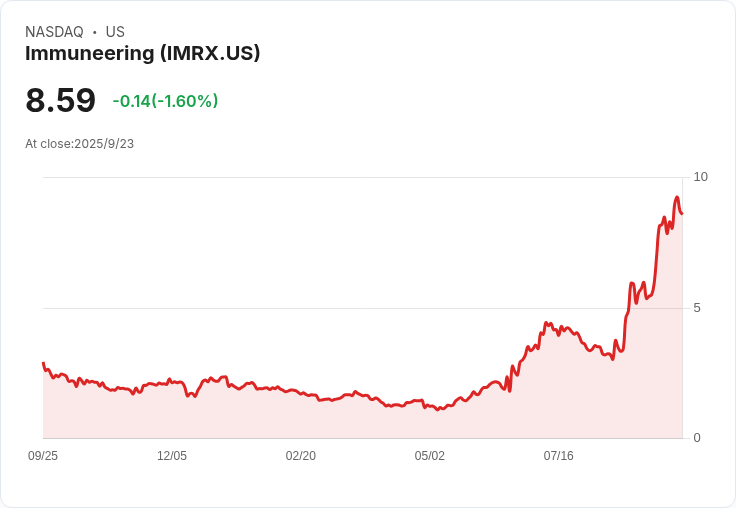The width and height of the screenshot is (736, 508).
Task: Click the chart line's starting point
Action: click(x=43, y=363)
